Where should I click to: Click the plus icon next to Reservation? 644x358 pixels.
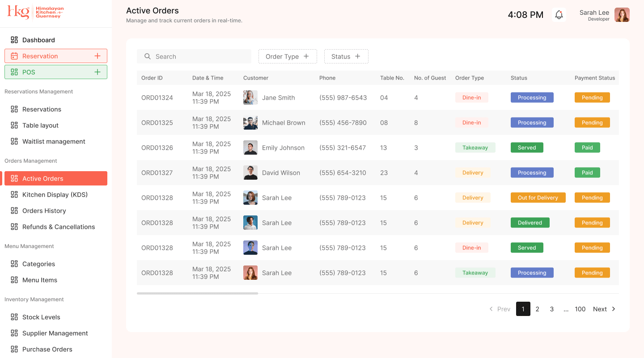[x=97, y=56]
